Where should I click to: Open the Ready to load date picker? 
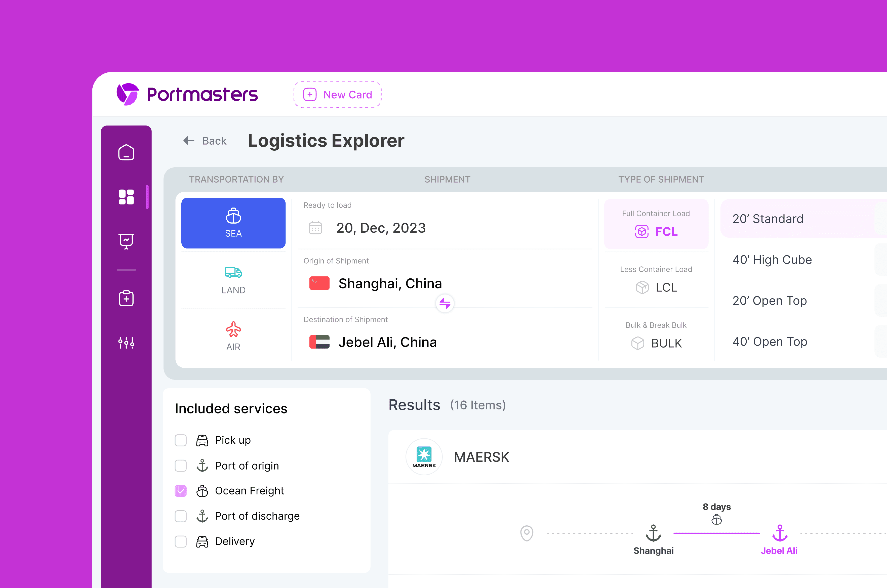[x=381, y=228]
